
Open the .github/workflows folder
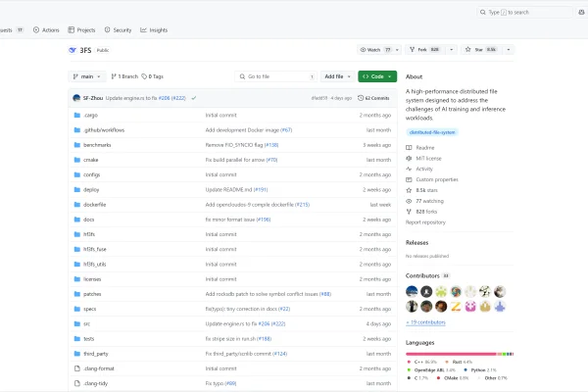click(x=104, y=130)
